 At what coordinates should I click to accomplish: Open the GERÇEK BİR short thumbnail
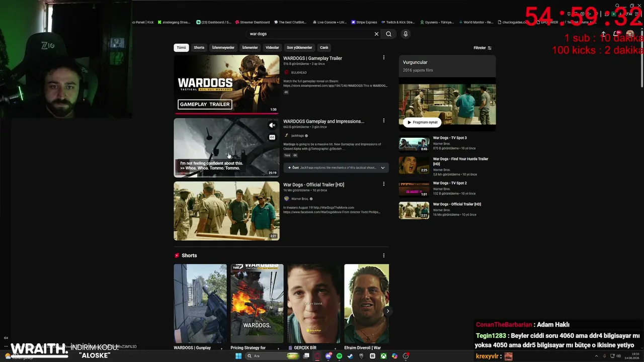(x=314, y=304)
